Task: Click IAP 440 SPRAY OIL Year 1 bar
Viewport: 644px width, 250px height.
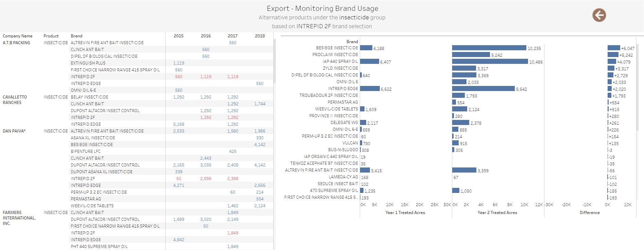Action: click(x=369, y=61)
